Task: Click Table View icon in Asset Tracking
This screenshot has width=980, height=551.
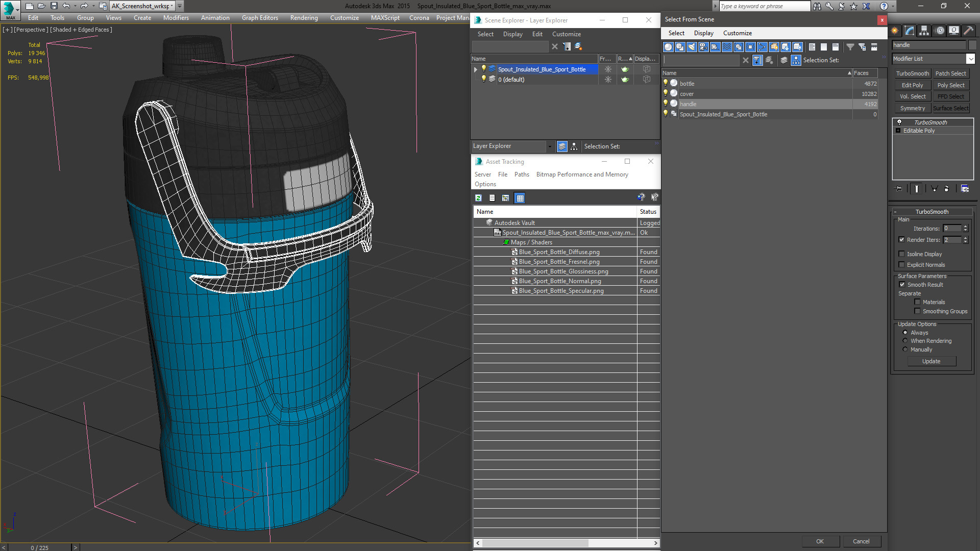Action: click(520, 198)
